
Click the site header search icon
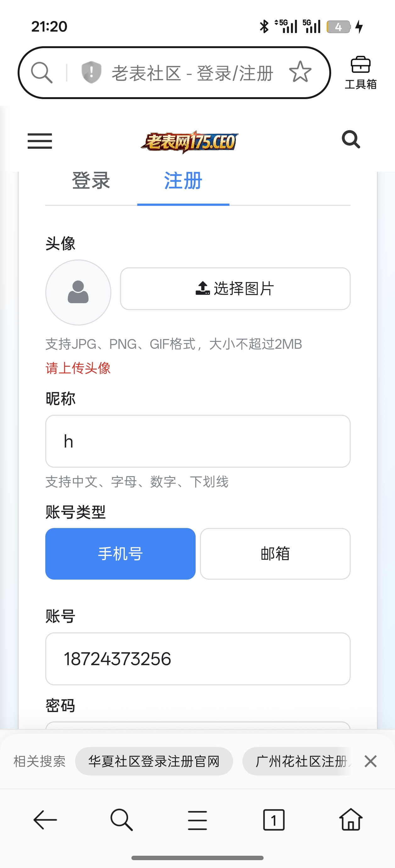pyautogui.click(x=351, y=140)
